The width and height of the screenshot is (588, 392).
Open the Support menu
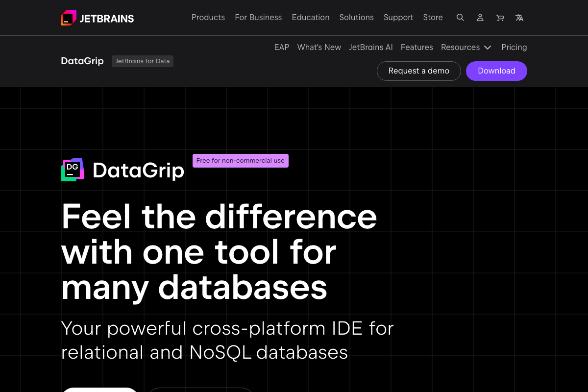click(398, 18)
